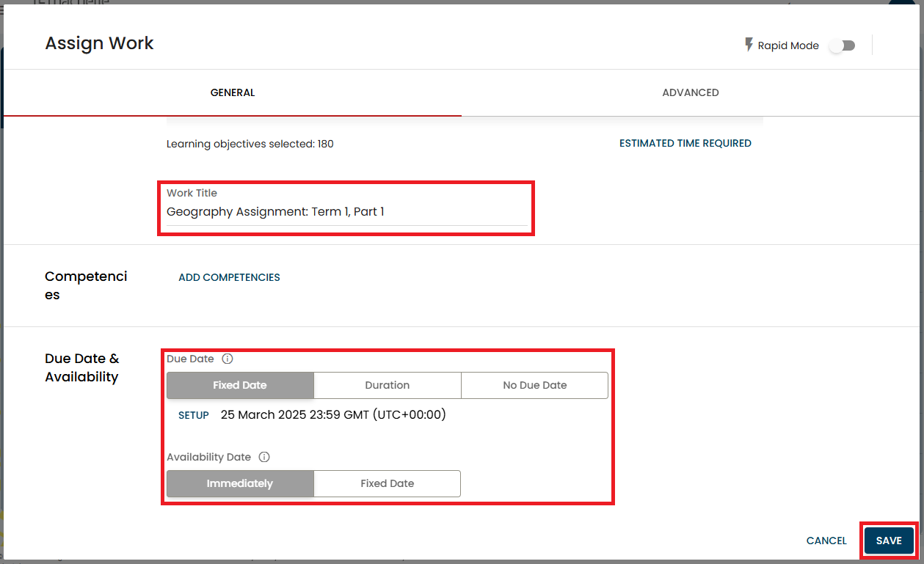
Task: Click the 25 March 2025 due date text
Action: pyautogui.click(x=333, y=415)
